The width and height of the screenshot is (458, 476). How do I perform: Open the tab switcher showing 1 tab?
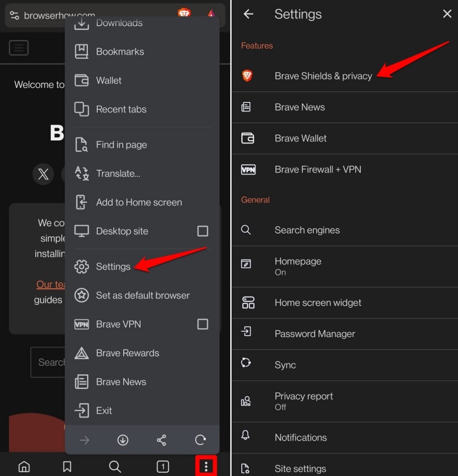click(x=163, y=467)
